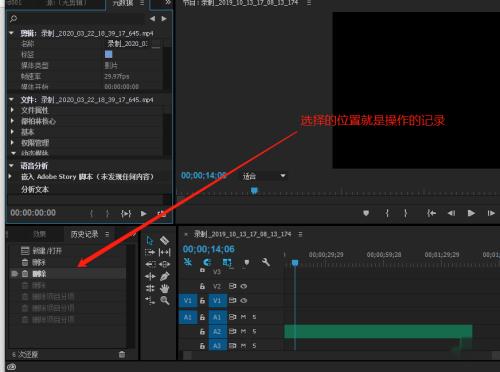This screenshot has width=500, height=372.
Task: Switch to the 效果 tab
Action: point(39,234)
